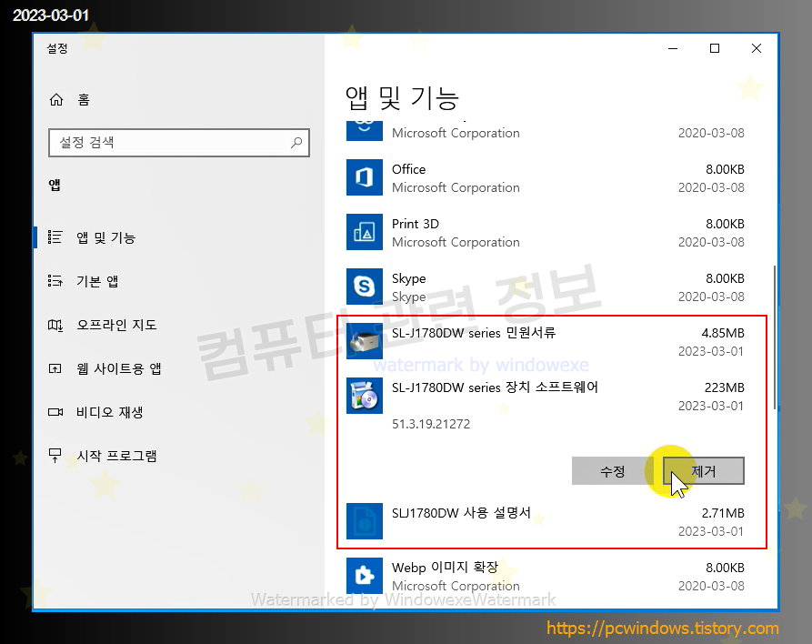Select SLJ1780DW 사용 설명서 entry
The image size is (812, 644).
click(x=461, y=513)
